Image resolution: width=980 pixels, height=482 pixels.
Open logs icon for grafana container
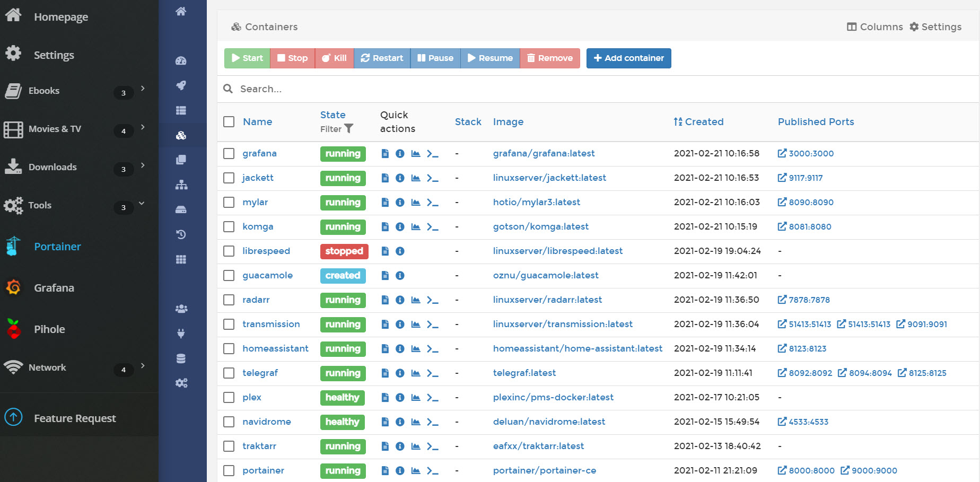tap(385, 154)
